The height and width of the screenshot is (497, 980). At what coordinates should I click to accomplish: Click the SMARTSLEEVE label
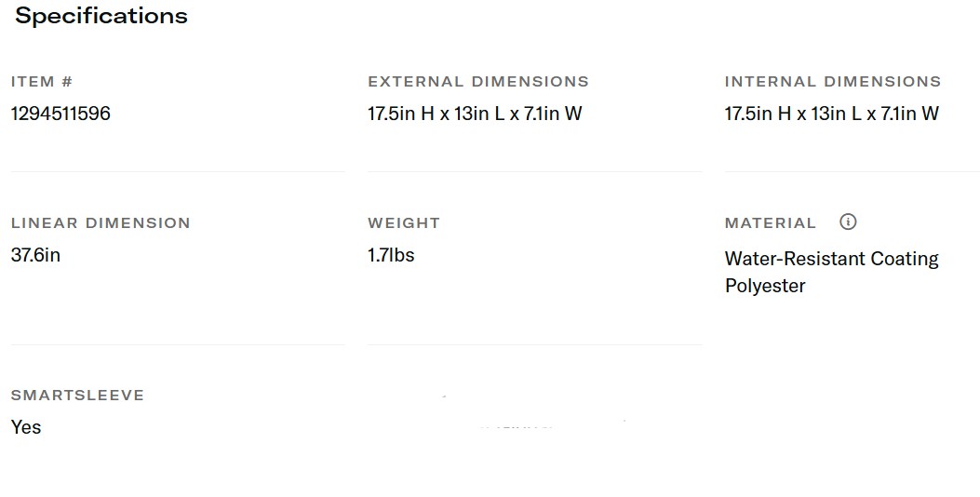77,396
